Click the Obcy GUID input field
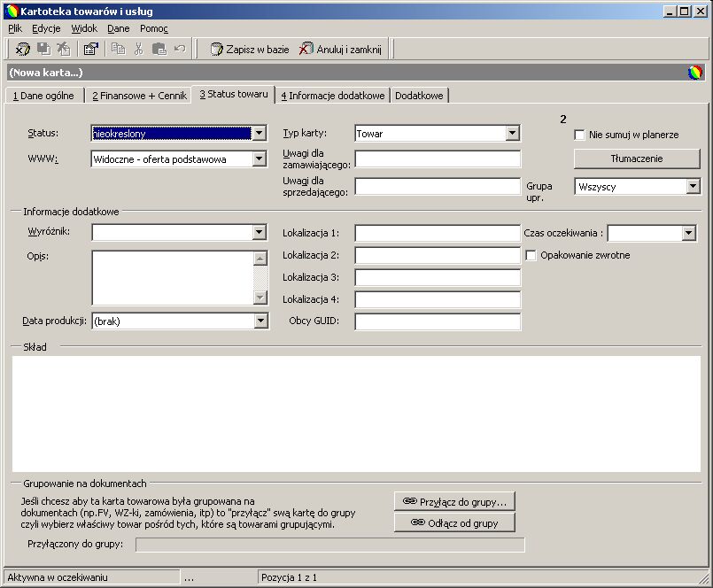713x588 pixels. 438,321
